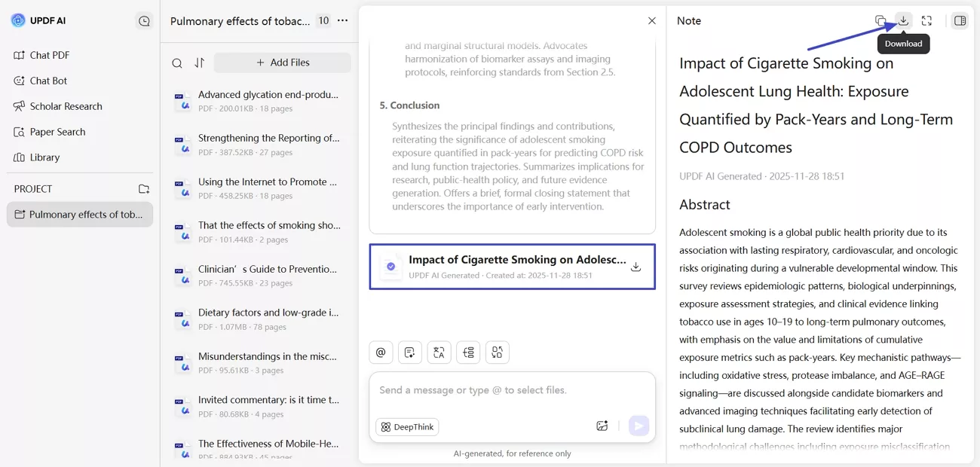Select the Chat PDF sidebar item

(48, 55)
